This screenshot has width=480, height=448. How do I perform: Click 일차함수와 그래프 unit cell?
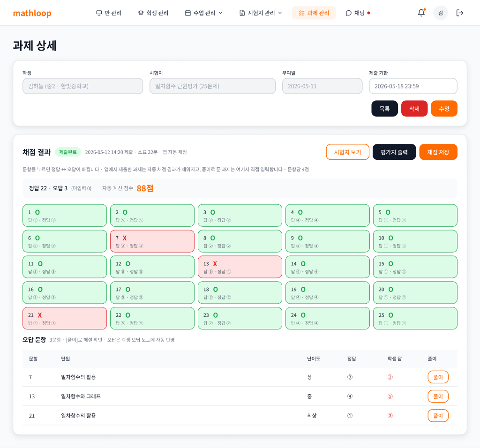[81, 396]
